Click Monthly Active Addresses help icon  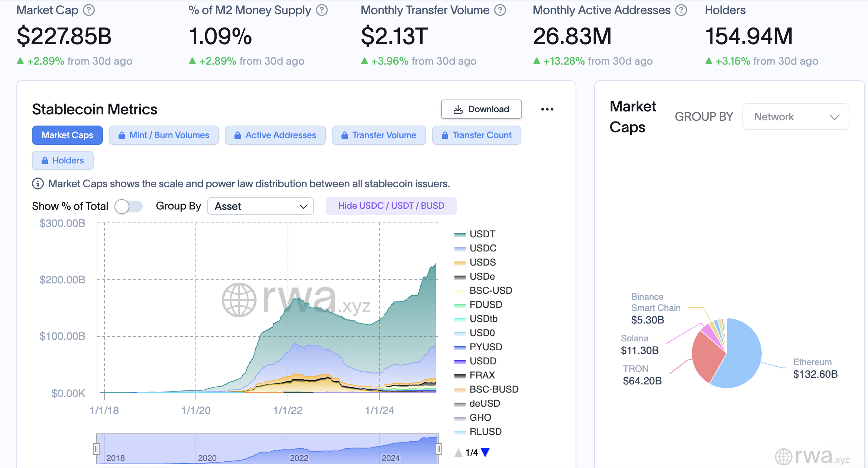pyautogui.click(x=681, y=10)
